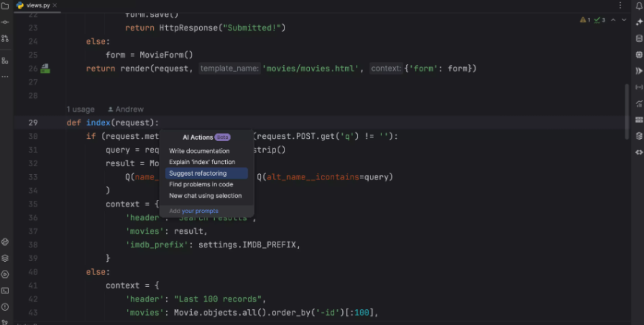Open the Services run tool window
Image resolution: width=644 pixels, height=325 pixels.
click(x=5, y=274)
